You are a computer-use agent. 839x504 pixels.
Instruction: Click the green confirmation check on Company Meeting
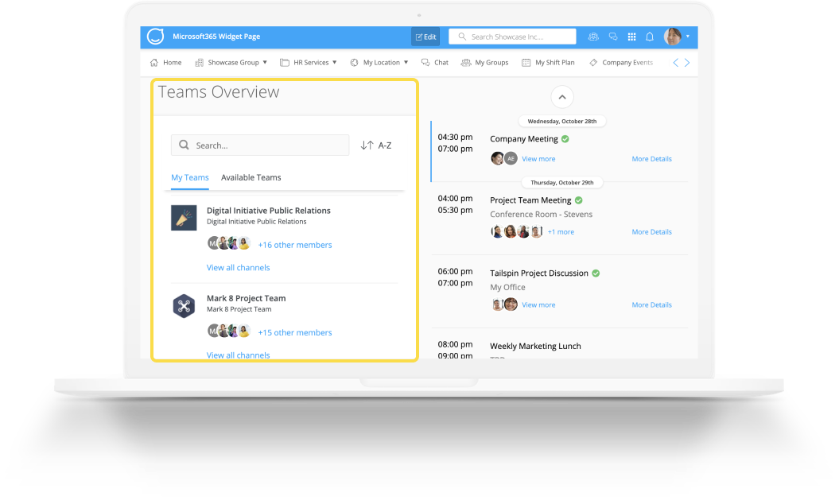[565, 138]
